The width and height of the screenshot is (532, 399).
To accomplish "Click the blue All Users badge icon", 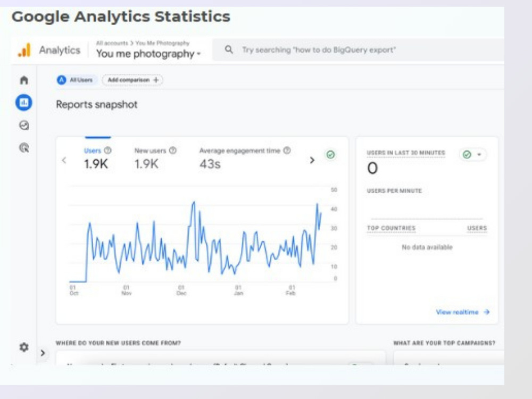I will click(61, 80).
